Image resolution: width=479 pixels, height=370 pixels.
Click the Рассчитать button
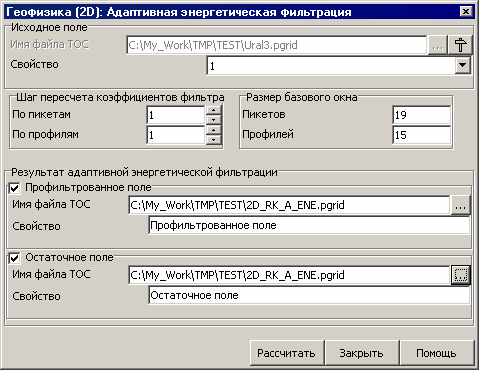click(x=287, y=353)
